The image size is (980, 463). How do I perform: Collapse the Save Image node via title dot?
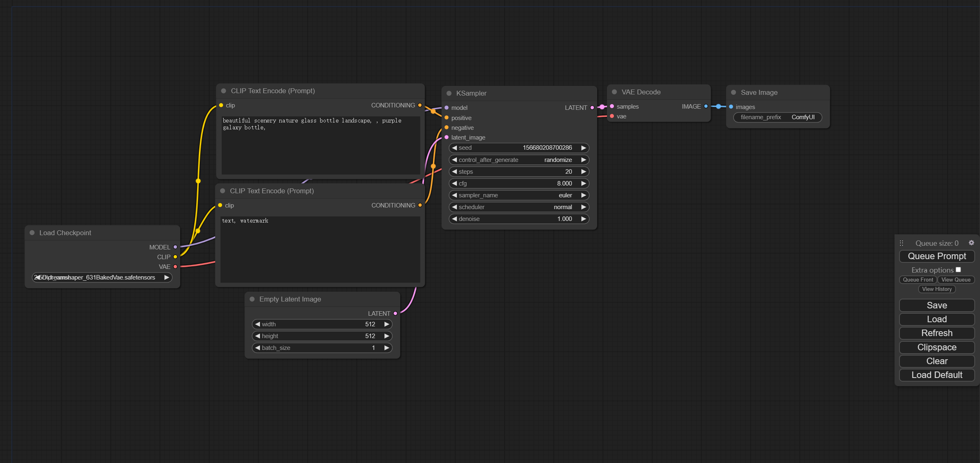(733, 92)
